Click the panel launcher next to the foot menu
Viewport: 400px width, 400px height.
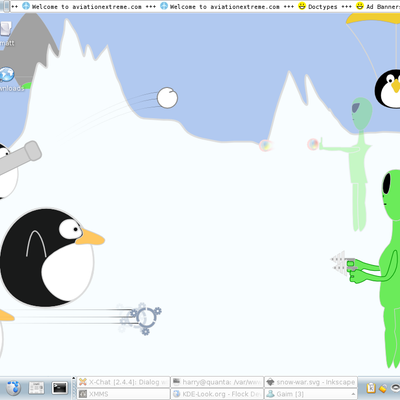coord(36,388)
